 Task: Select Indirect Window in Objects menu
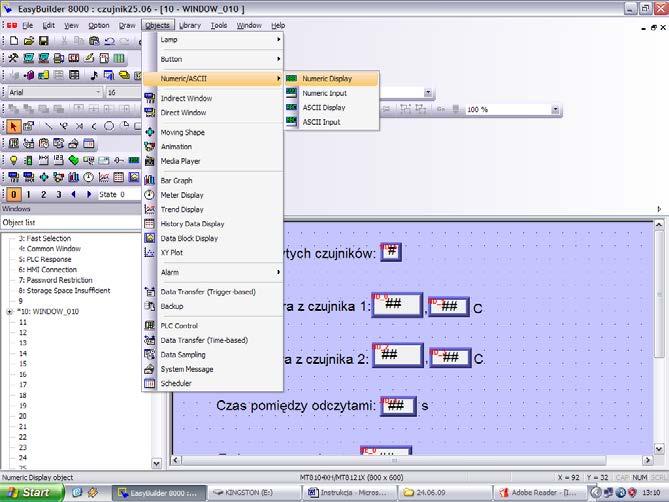(213, 98)
